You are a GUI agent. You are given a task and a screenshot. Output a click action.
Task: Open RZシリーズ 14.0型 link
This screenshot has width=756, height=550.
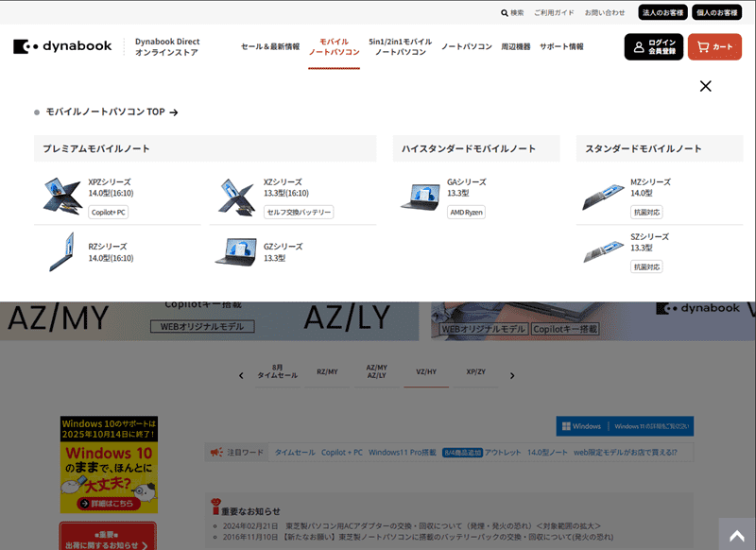[x=111, y=252]
